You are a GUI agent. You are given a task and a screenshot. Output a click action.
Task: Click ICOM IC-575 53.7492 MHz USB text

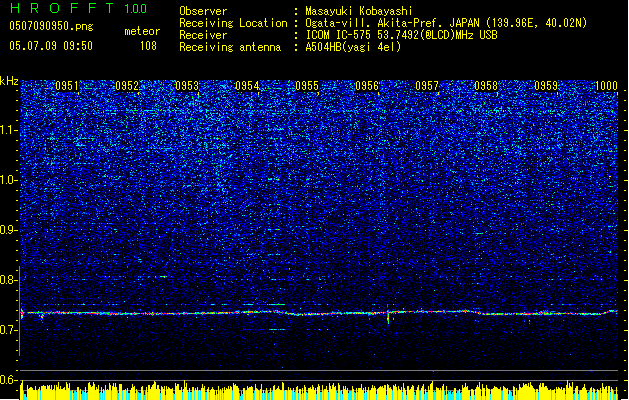coord(402,35)
